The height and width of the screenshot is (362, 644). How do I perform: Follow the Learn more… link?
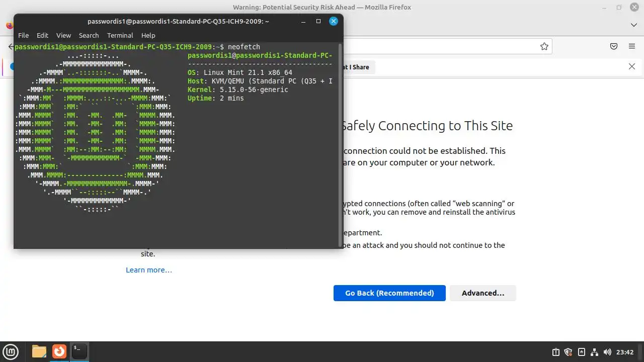click(x=149, y=270)
